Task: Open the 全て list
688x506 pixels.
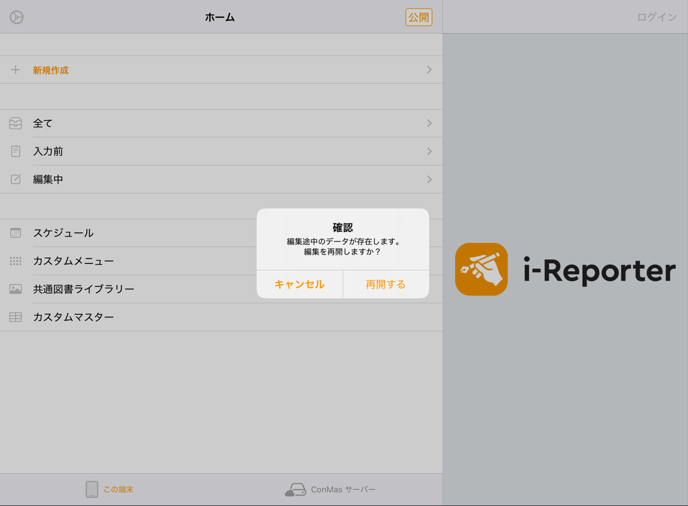Action: pyautogui.click(x=221, y=123)
